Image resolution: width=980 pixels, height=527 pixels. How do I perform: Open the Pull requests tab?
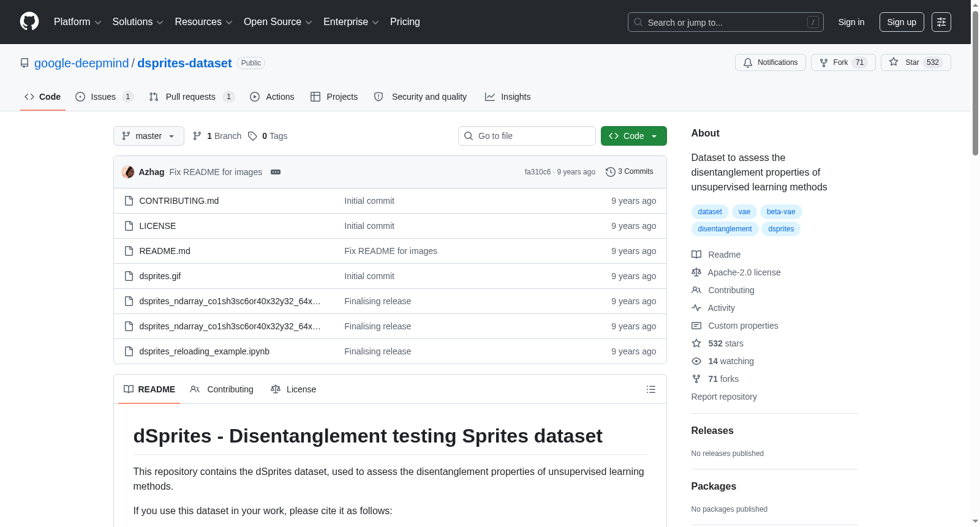pyautogui.click(x=192, y=97)
